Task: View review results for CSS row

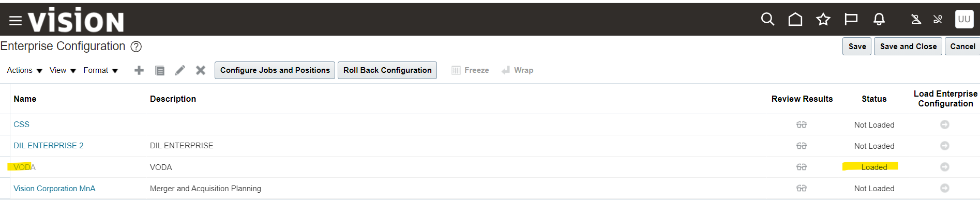Action: coord(802,125)
